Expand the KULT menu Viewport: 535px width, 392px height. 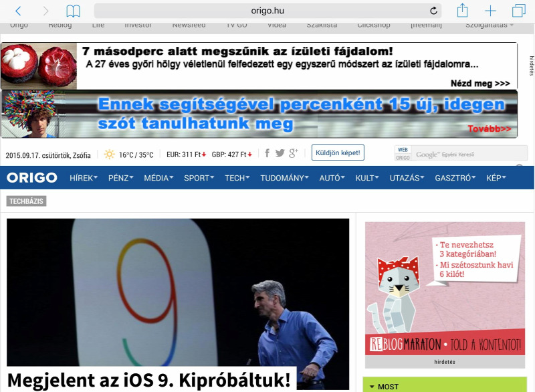(x=367, y=178)
